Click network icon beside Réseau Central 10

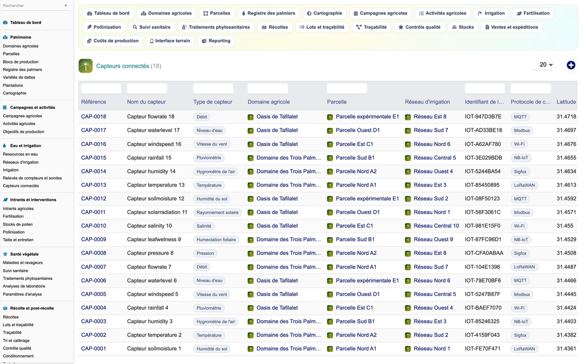408,226
